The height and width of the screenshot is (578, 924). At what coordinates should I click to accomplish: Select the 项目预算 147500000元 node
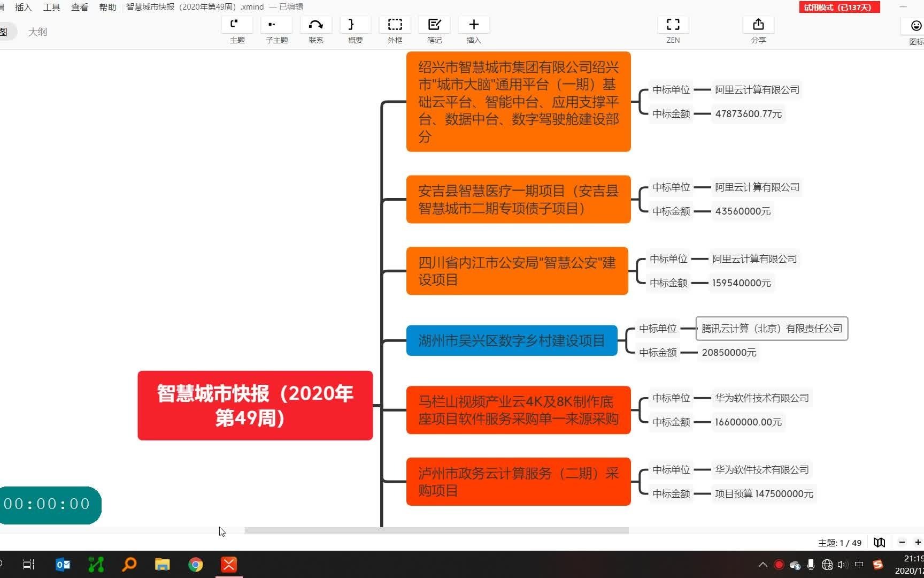pos(764,494)
